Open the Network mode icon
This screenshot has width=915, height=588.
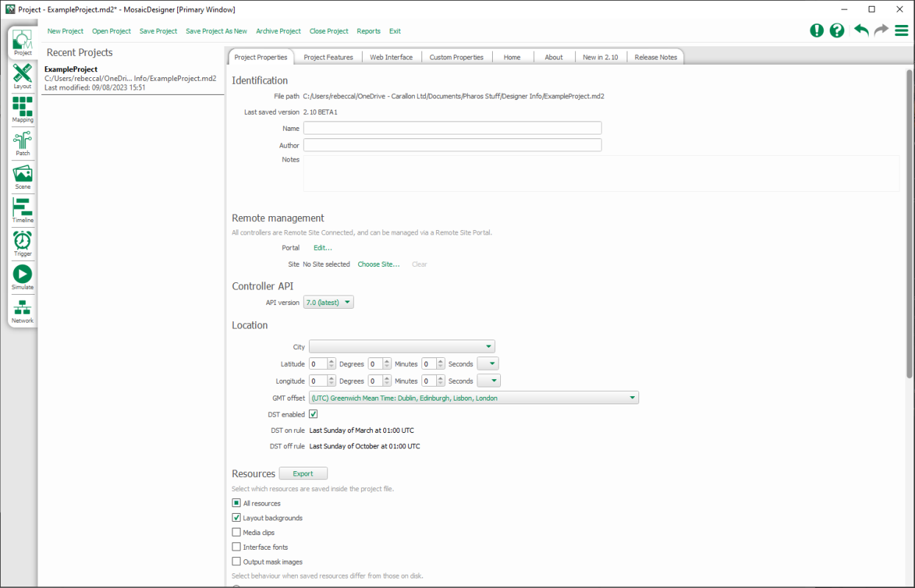[23, 308]
